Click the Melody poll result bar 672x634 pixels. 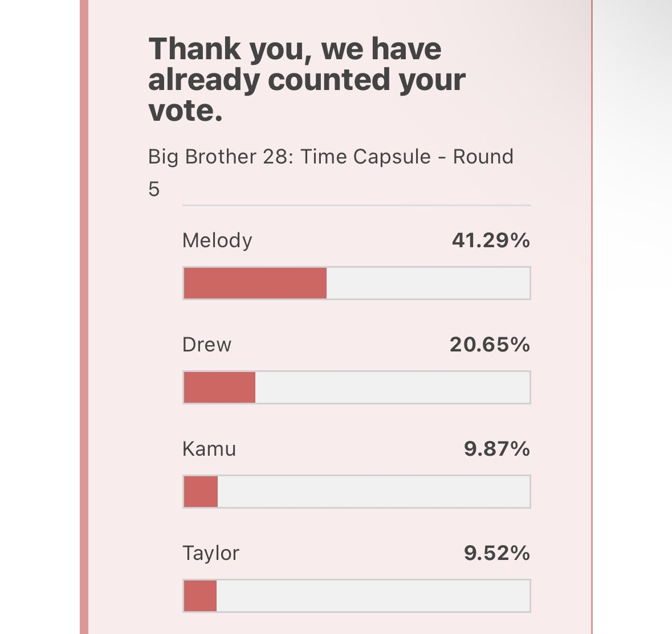pos(357,283)
